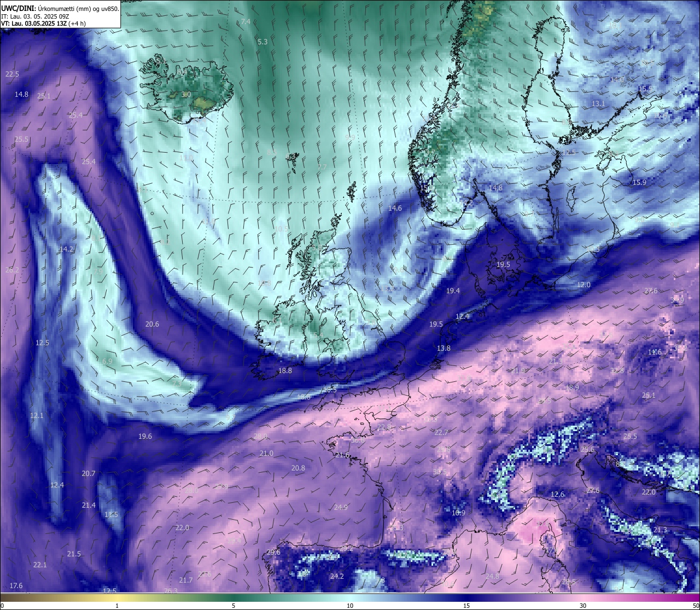
Task: Click the 21.7 value label
Action: [186, 580]
